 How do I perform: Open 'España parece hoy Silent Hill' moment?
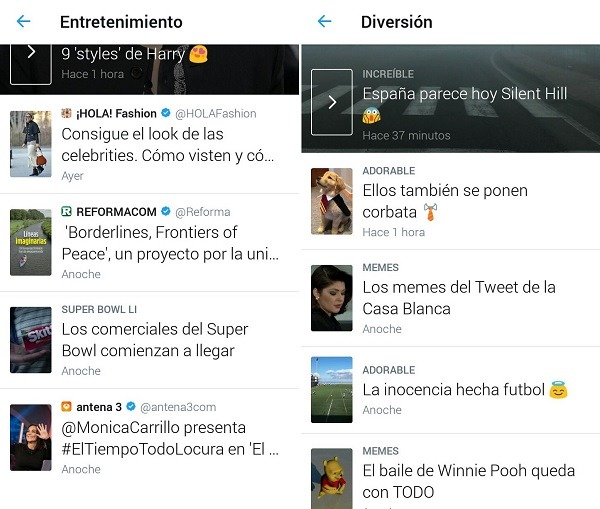[465, 94]
